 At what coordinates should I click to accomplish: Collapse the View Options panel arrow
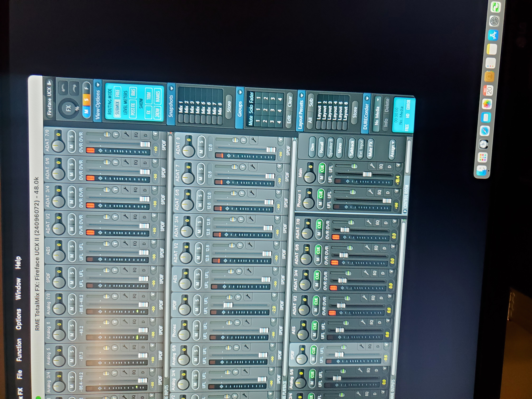tap(98, 85)
